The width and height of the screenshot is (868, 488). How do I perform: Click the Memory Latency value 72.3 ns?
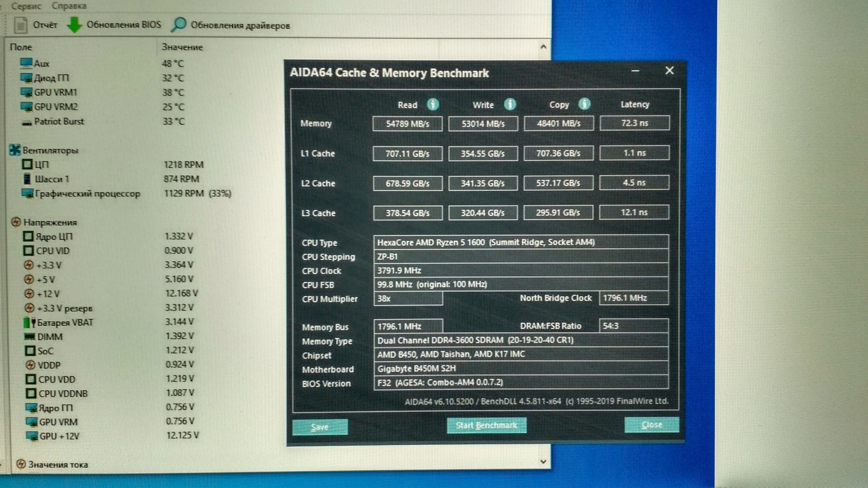(x=634, y=123)
